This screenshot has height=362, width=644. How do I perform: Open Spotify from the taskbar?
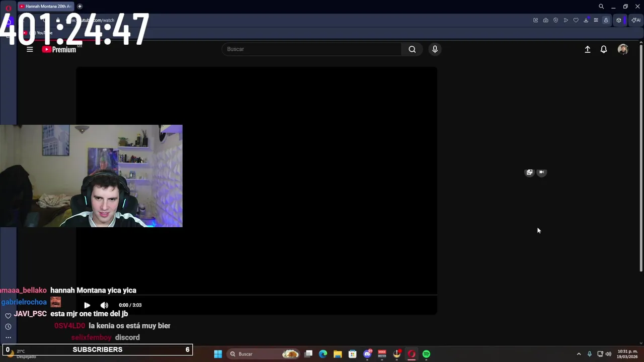pos(426,354)
